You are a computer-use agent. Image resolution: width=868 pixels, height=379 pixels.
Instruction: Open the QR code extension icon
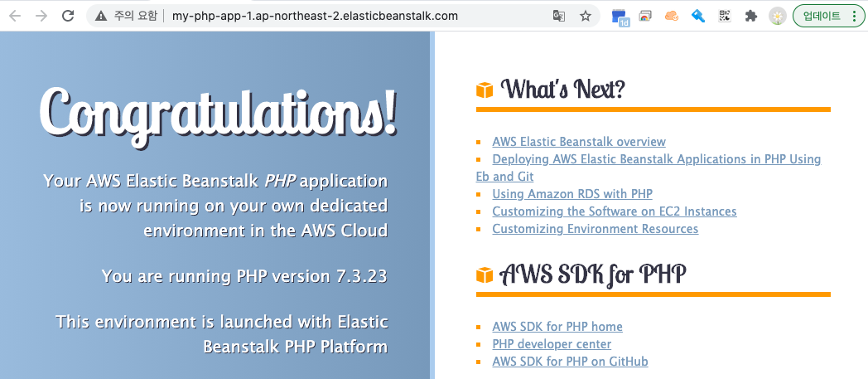tap(725, 16)
